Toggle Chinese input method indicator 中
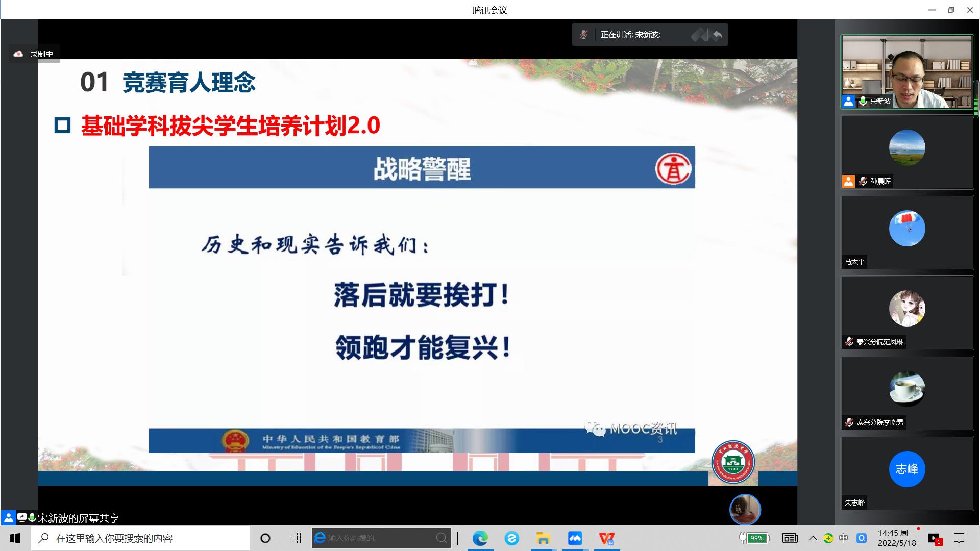This screenshot has width=980, height=551. coord(843,538)
